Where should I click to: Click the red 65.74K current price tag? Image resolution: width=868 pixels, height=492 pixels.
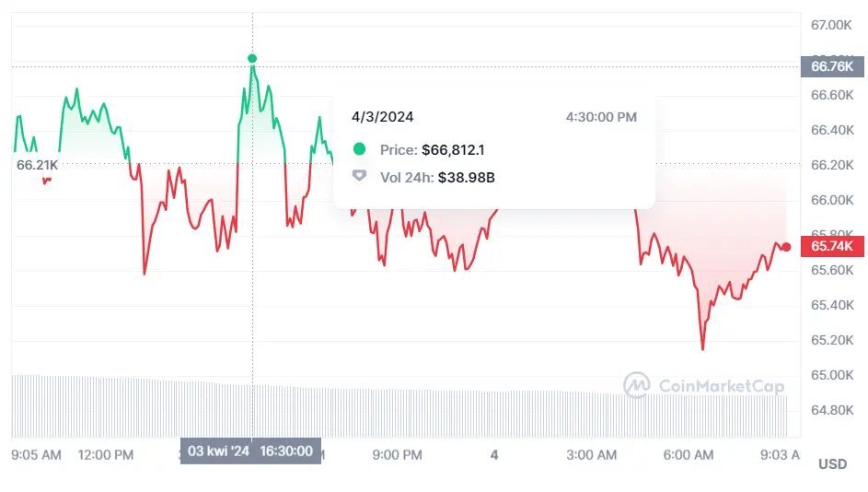tap(832, 247)
